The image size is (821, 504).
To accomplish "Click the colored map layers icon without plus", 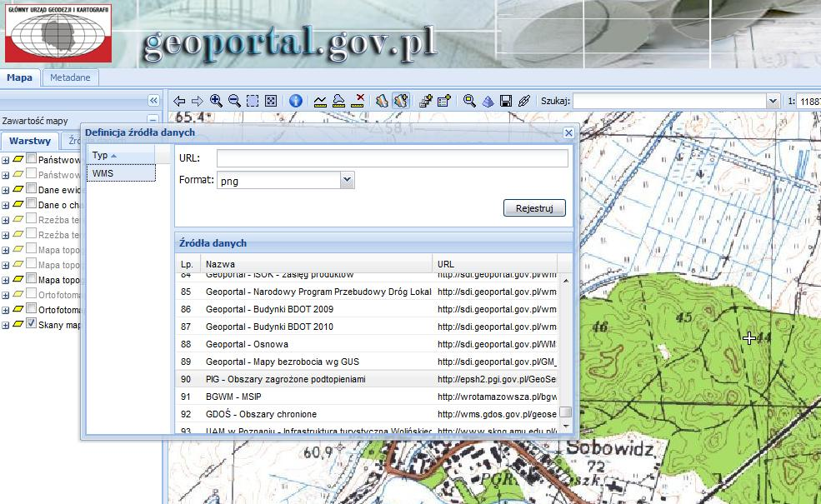I will 383,101.
